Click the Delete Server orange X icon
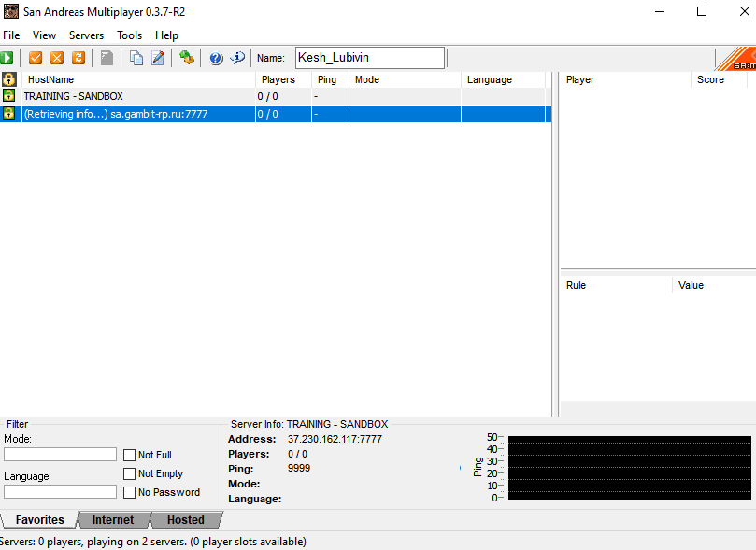 57,58
